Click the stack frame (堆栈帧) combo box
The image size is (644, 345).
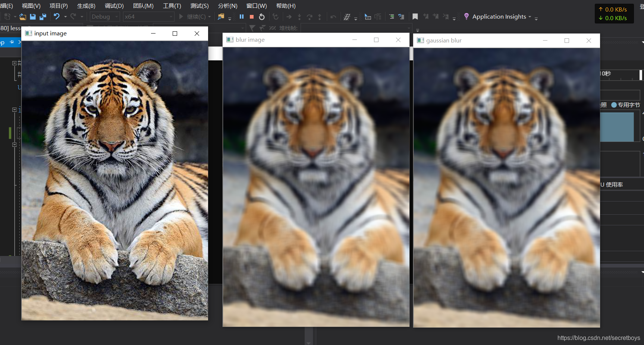click(x=356, y=28)
